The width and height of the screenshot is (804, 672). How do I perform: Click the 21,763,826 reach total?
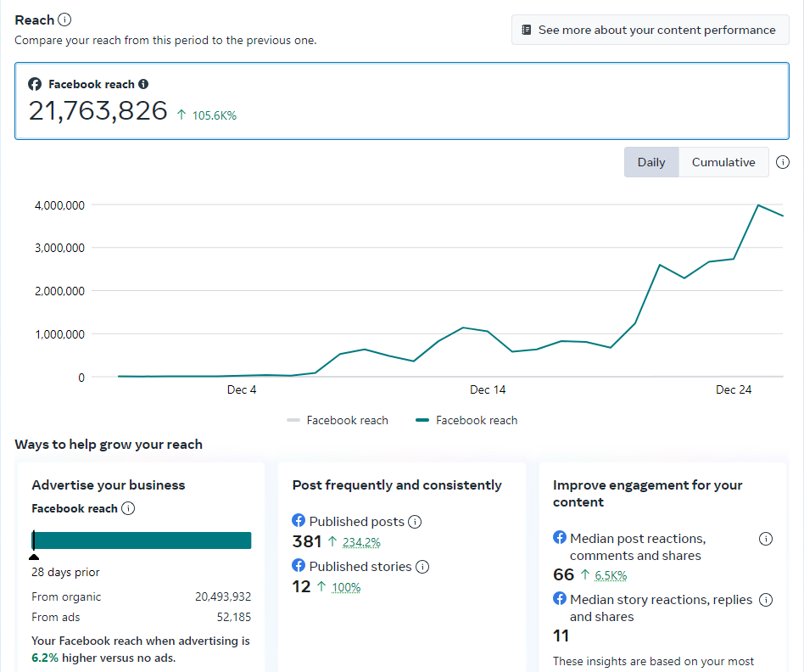98,111
